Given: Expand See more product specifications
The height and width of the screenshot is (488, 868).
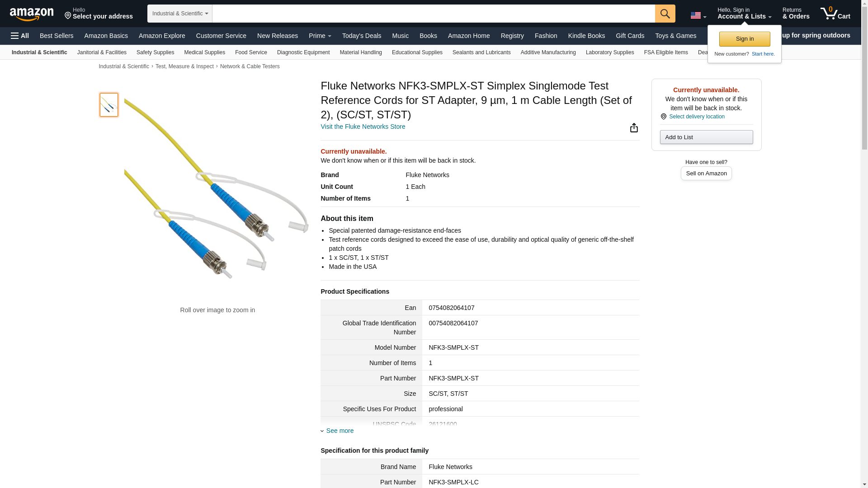Looking at the screenshot, I should (340, 431).
